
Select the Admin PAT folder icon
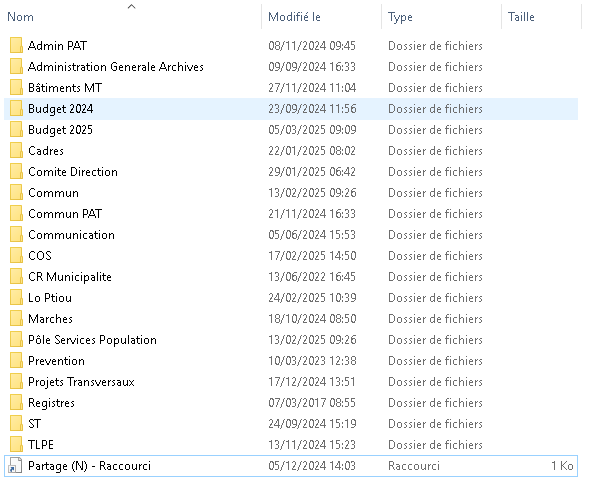coord(16,46)
